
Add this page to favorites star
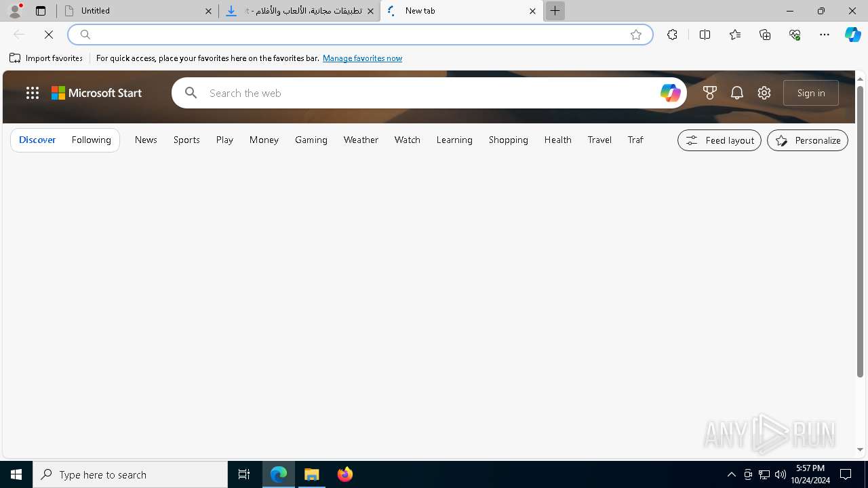(636, 35)
